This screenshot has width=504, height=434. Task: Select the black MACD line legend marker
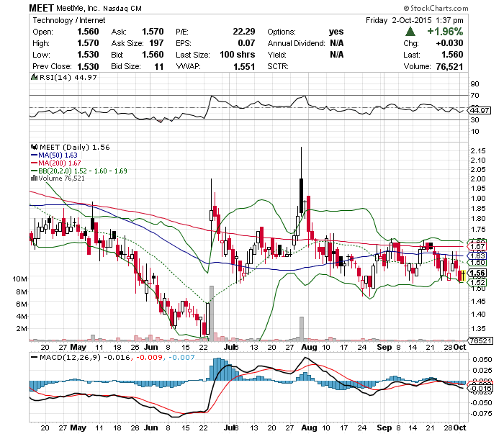(x=34, y=357)
